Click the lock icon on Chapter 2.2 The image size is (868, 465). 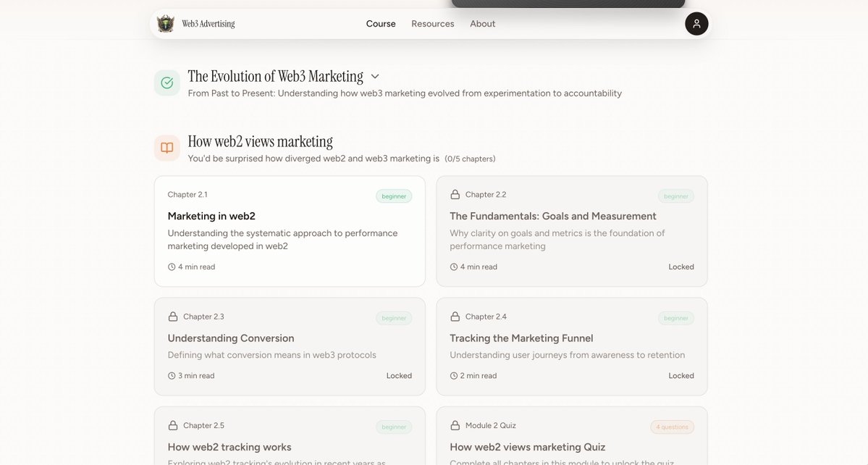[x=455, y=194]
